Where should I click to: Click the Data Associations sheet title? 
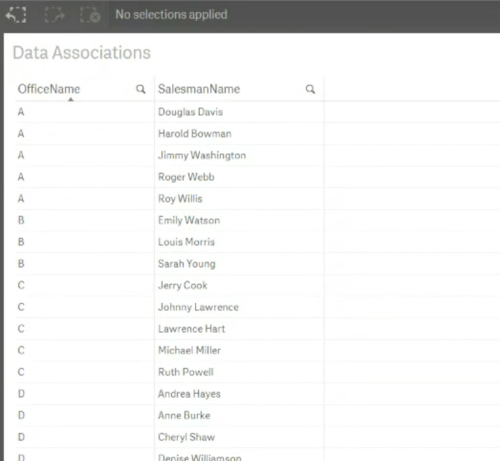(82, 53)
